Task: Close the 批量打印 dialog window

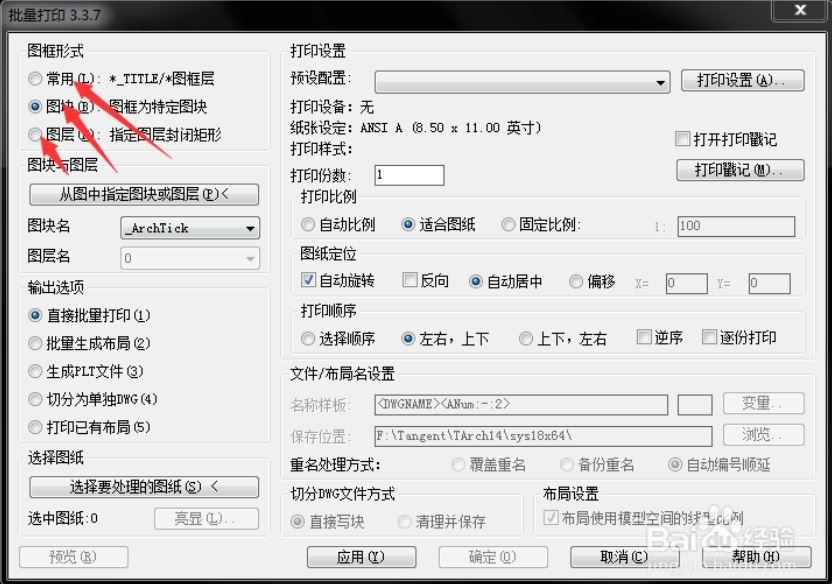Action: 800,10
